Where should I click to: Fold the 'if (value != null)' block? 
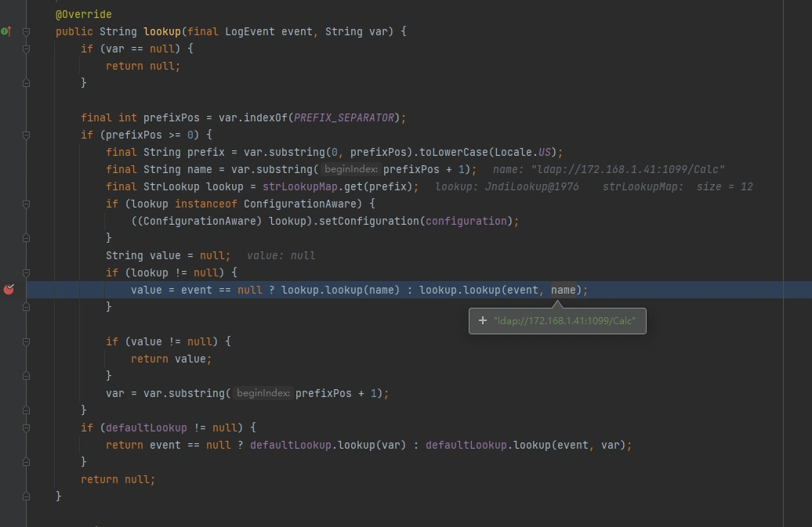click(x=26, y=341)
